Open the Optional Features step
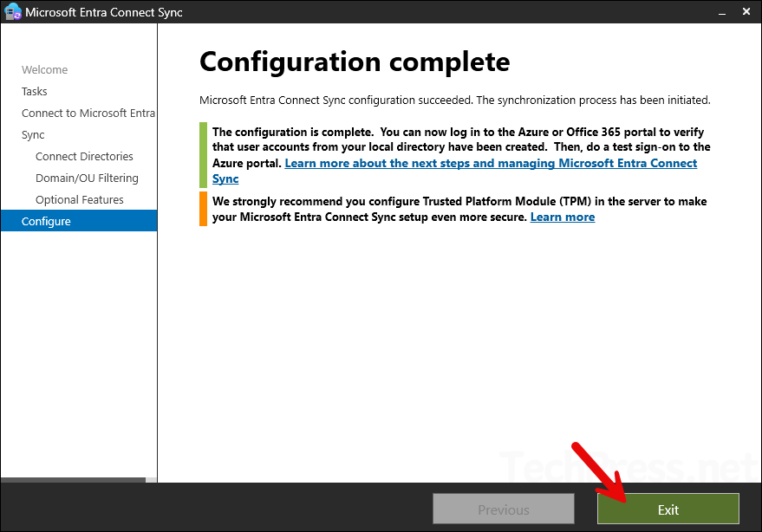The image size is (762, 532). [x=79, y=199]
